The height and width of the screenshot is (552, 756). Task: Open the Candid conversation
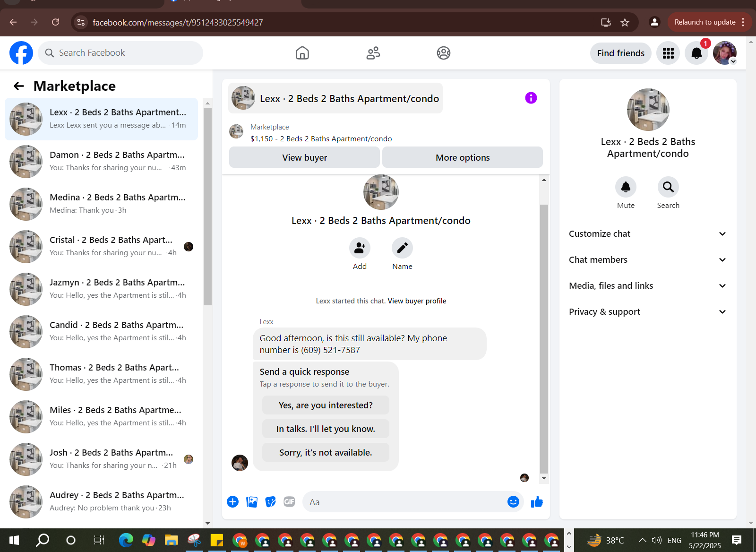101,332
